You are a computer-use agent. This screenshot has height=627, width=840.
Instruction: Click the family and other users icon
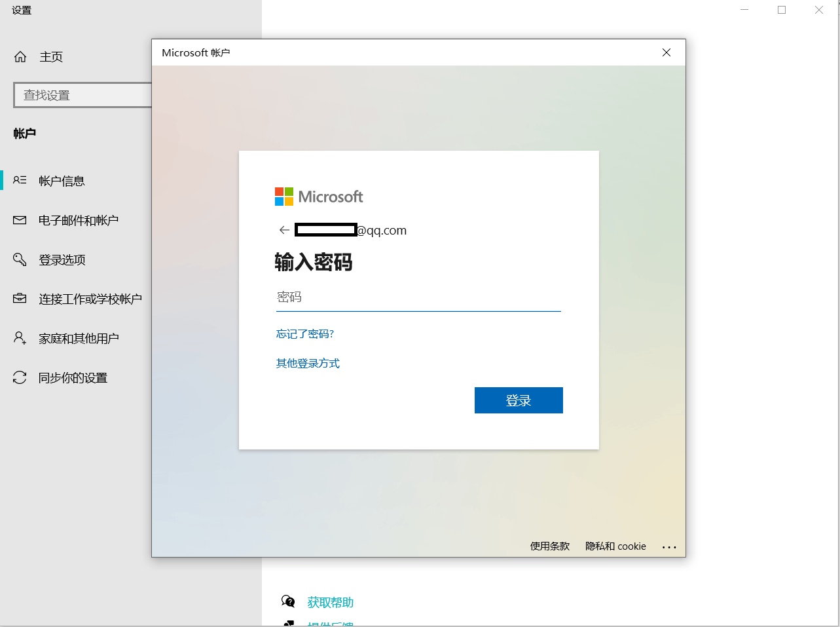click(x=20, y=338)
